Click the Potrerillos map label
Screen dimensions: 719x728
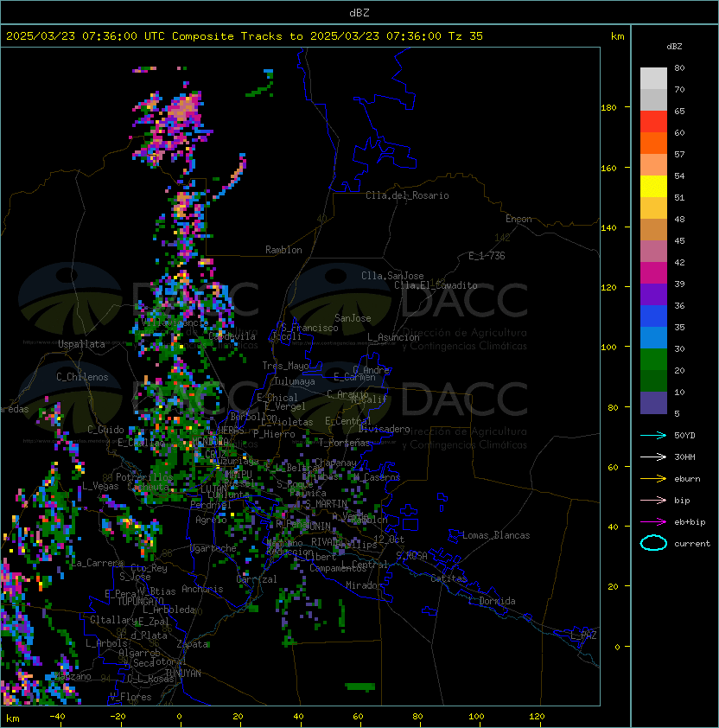(x=144, y=477)
